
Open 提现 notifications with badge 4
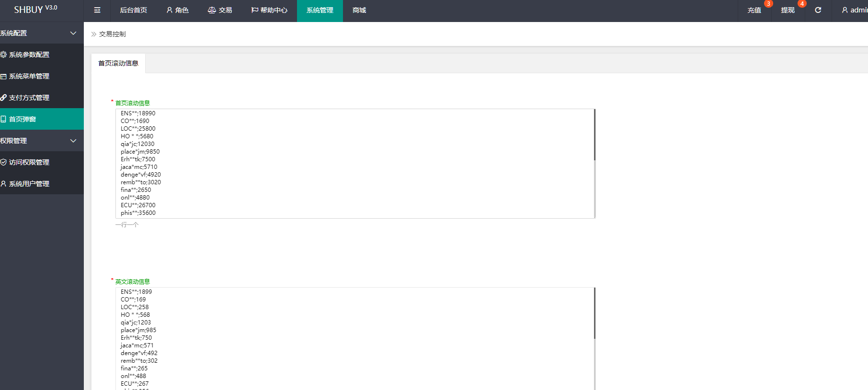[x=788, y=10]
